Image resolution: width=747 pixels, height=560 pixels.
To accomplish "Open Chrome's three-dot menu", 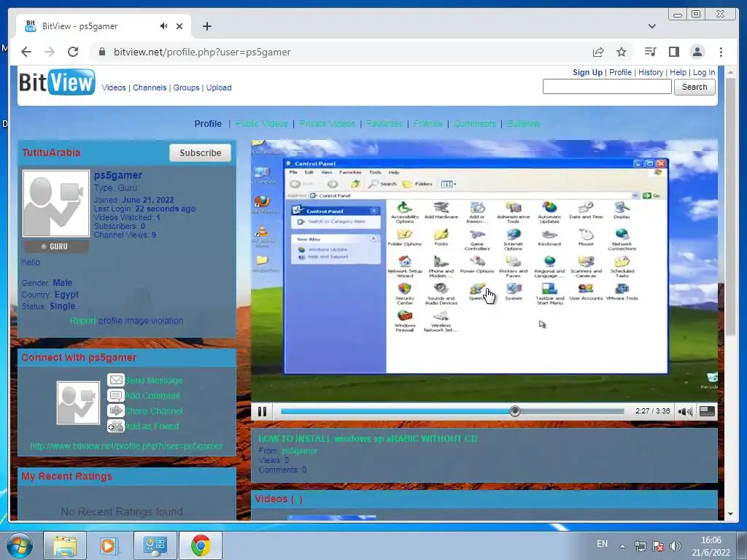I will pyautogui.click(x=721, y=52).
